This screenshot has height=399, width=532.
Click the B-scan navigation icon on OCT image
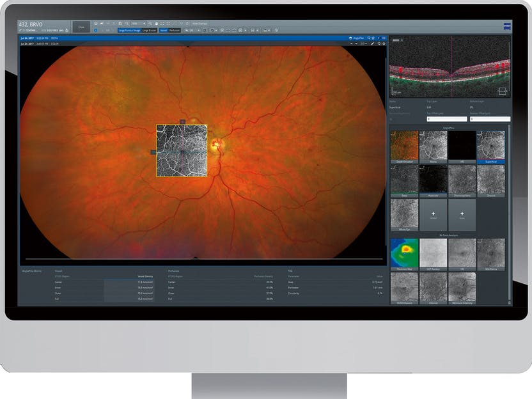point(503,91)
